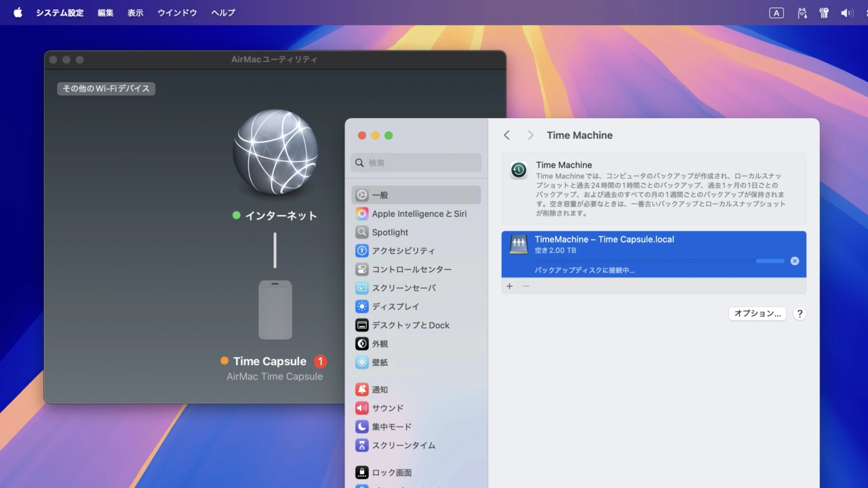Click the その他のWi-Fiデバイス button
868x488 pixels.
[106, 89]
